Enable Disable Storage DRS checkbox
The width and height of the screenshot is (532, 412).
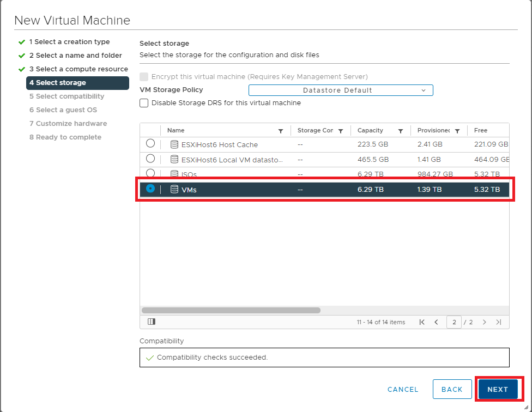click(144, 103)
